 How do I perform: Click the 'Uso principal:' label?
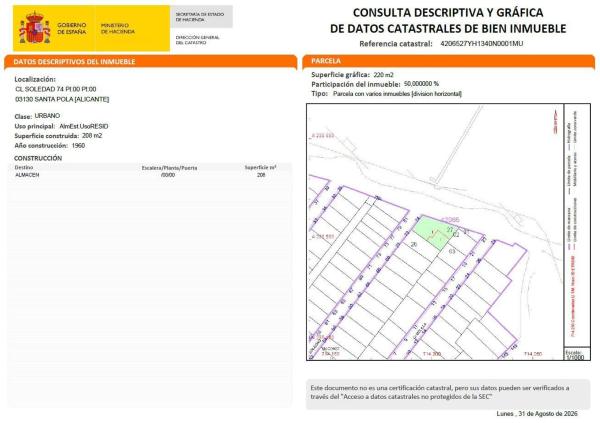point(35,126)
